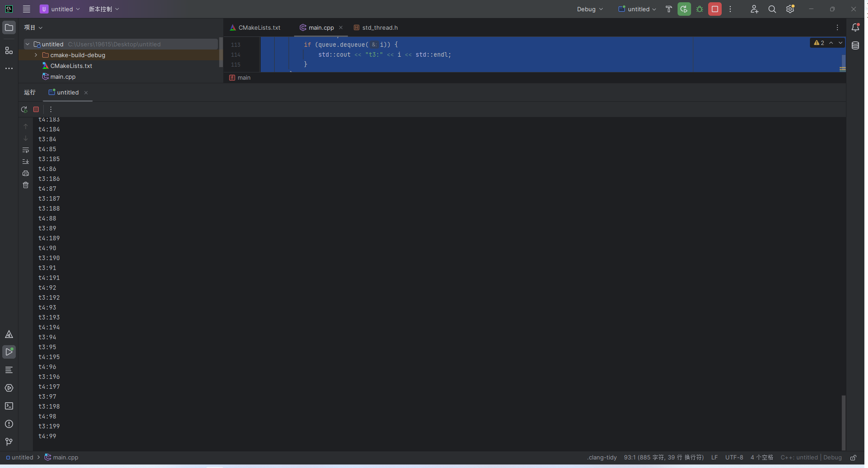The image size is (868, 468).
Task: Open the Debug build profile dropdown
Action: click(590, 9)
